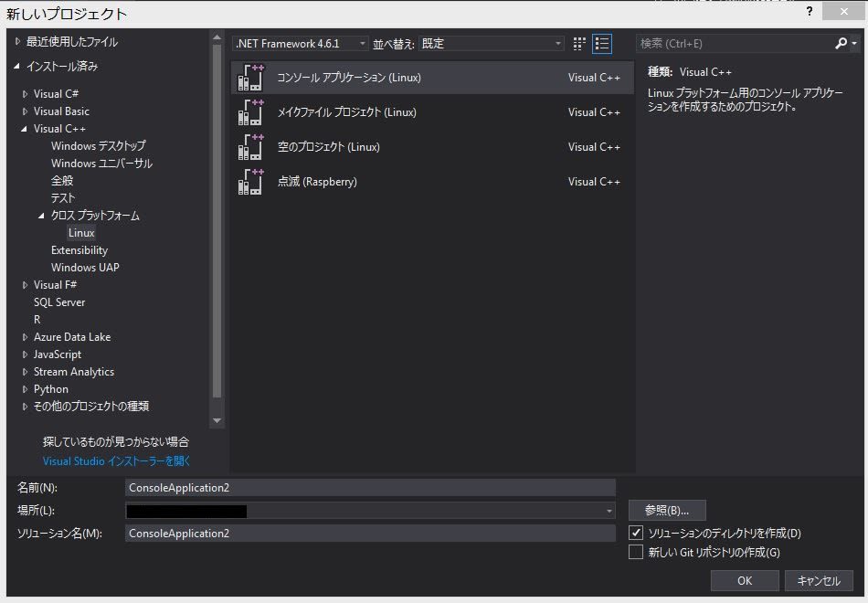Click the ソリューション名 input field
The height and width of the screenshot is (603, 868).
pyautogui.click(x=370, y=534)
